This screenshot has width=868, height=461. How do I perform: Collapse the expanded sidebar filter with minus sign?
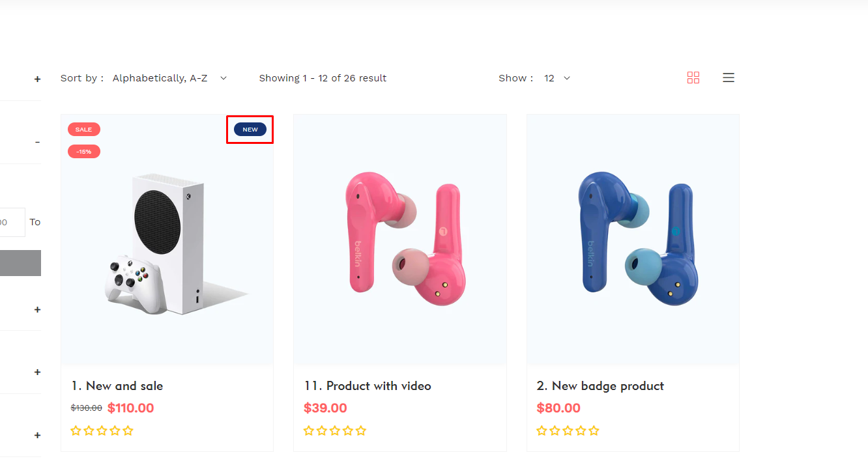tap(37, 143)
